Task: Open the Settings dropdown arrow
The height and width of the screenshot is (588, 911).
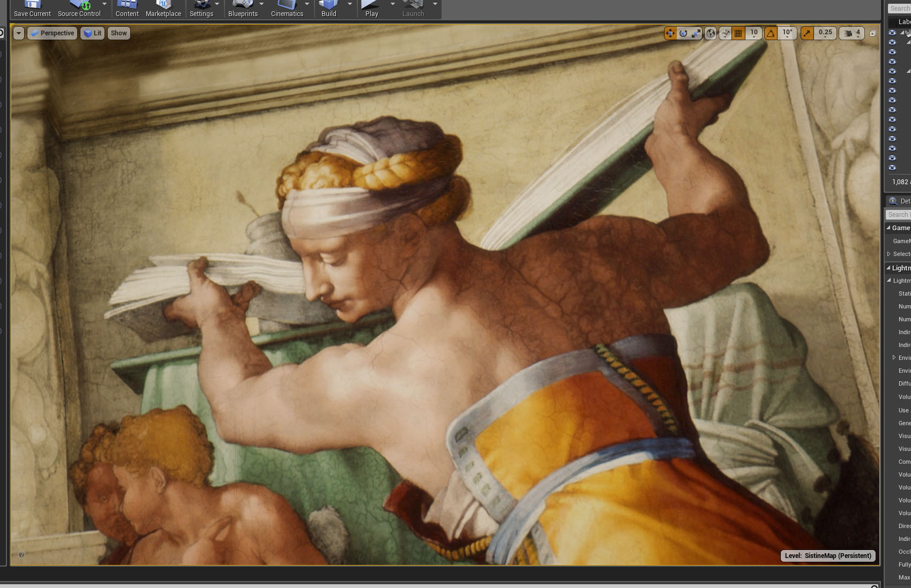Action: pyautogui.click(x=217, y=4)
